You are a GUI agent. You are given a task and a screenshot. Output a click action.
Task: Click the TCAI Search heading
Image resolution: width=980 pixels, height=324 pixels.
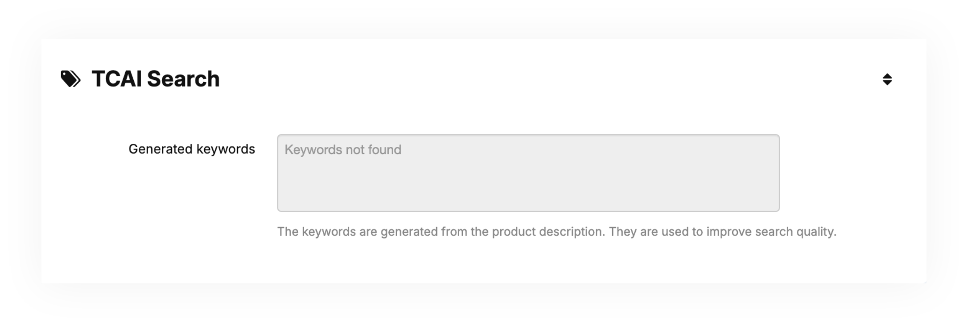click(155, 79)
